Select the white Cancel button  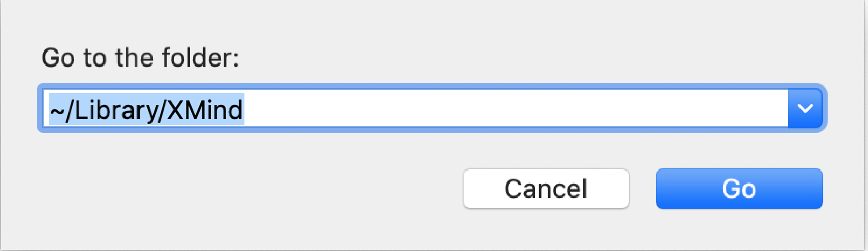pos(546,188)
